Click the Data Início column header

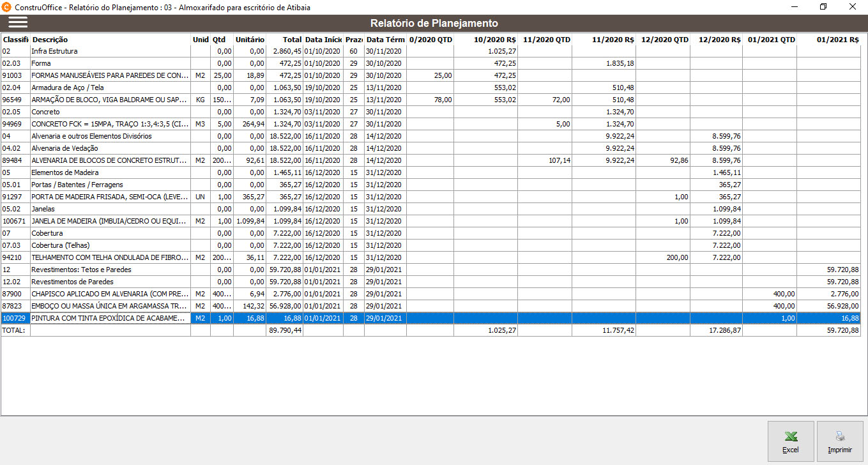tap(323, 40)
